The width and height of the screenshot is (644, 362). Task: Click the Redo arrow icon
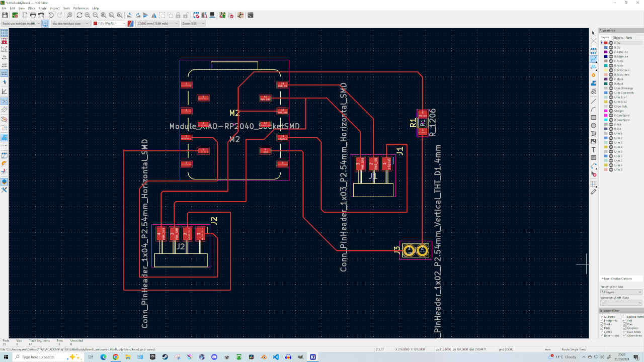[x=59, y=15]
